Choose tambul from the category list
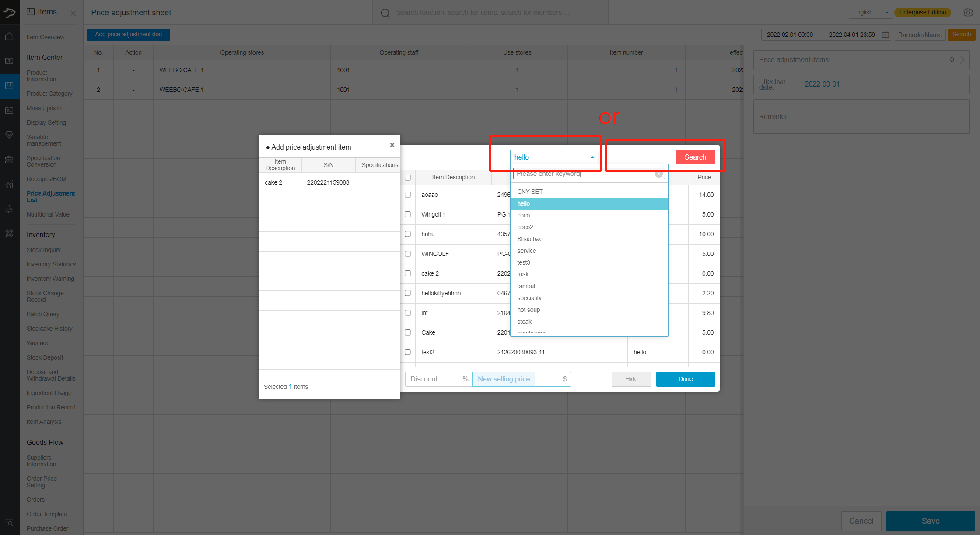Screen dimensions: 980x535 pos(589,286)
